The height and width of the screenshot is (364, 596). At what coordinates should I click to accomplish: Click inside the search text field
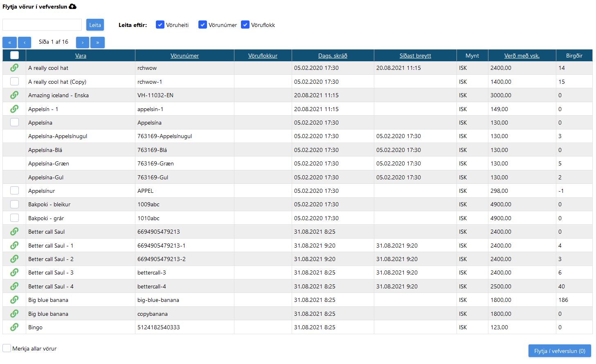tap(42, 25)
